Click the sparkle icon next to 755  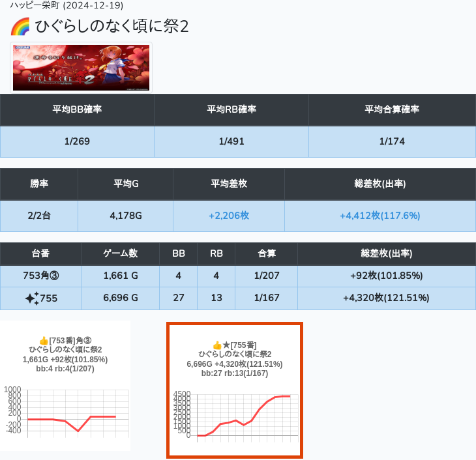tap(32, 298)
